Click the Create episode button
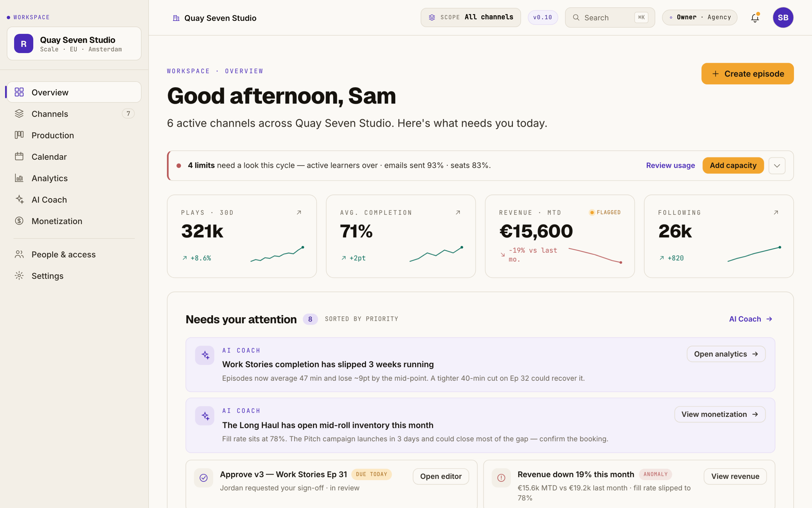The width and height of the screenshot is (812, 508). pos(747,74)
